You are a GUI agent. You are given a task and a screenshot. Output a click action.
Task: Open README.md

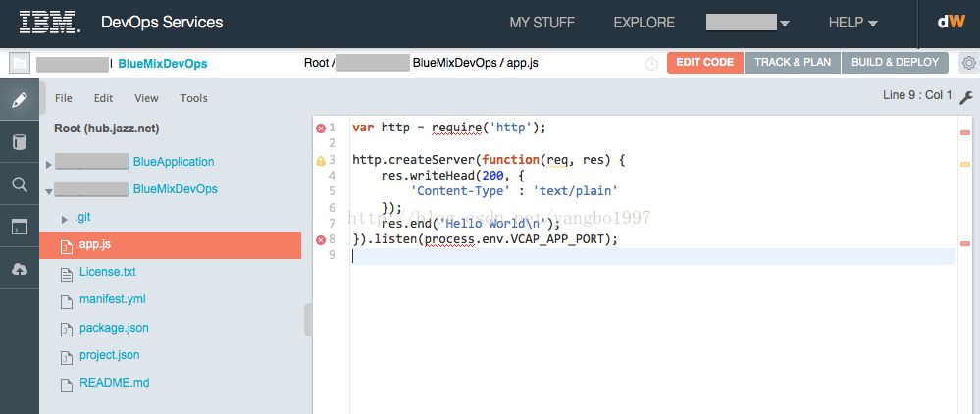click(x=115, y=383)
